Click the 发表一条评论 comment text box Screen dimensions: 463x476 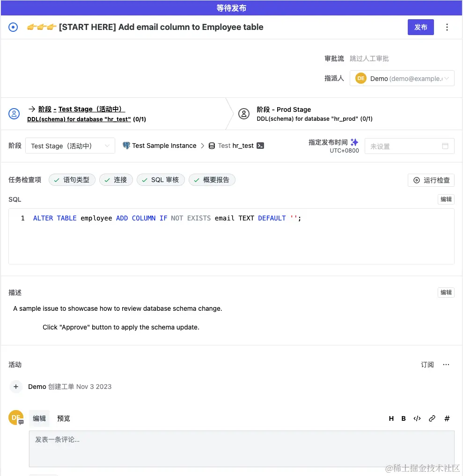(242, 449)
